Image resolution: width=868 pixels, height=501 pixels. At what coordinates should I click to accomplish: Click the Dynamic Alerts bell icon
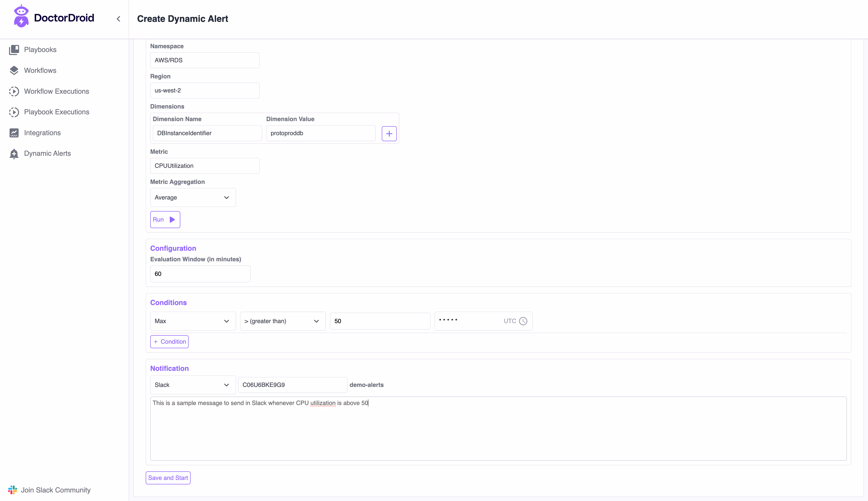14,154
